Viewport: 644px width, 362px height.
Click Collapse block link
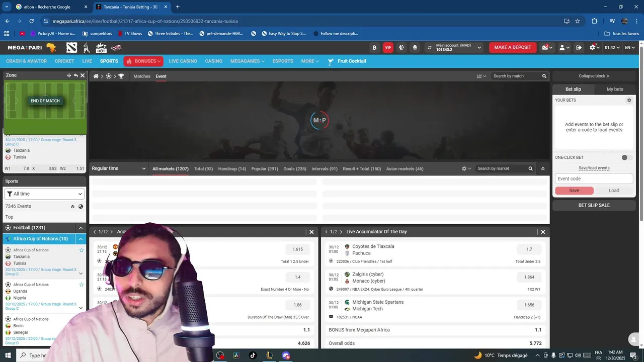coord(594,76)
